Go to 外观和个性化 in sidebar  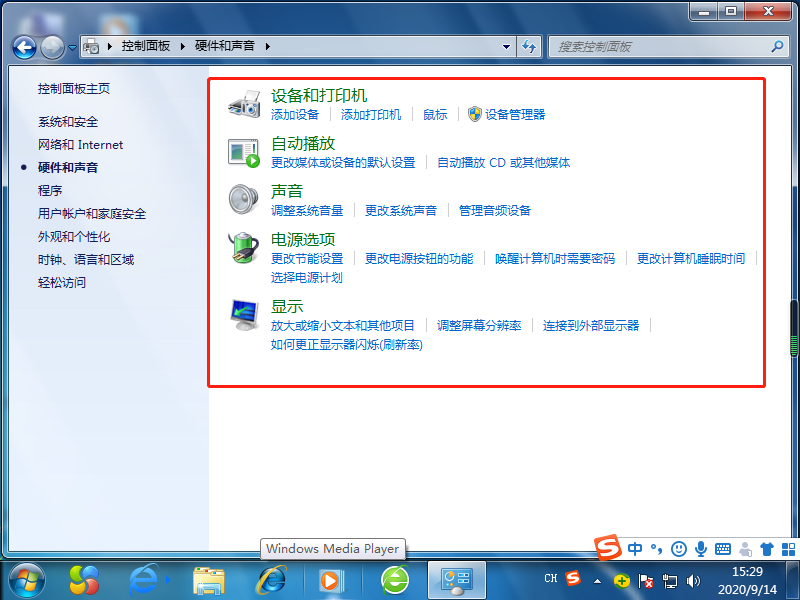74,237
